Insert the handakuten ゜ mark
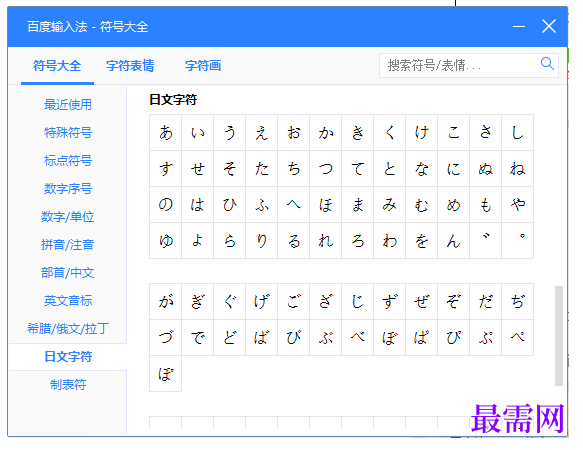 517,241
